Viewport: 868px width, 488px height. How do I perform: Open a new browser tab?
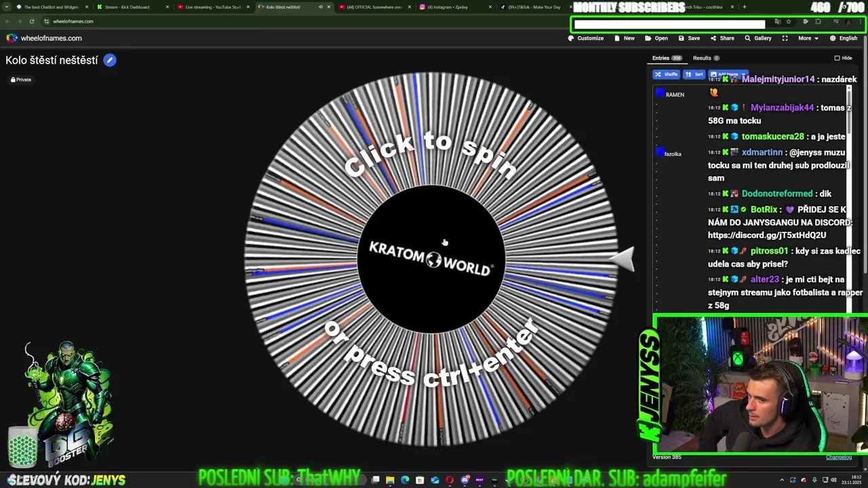click(744, 7)
